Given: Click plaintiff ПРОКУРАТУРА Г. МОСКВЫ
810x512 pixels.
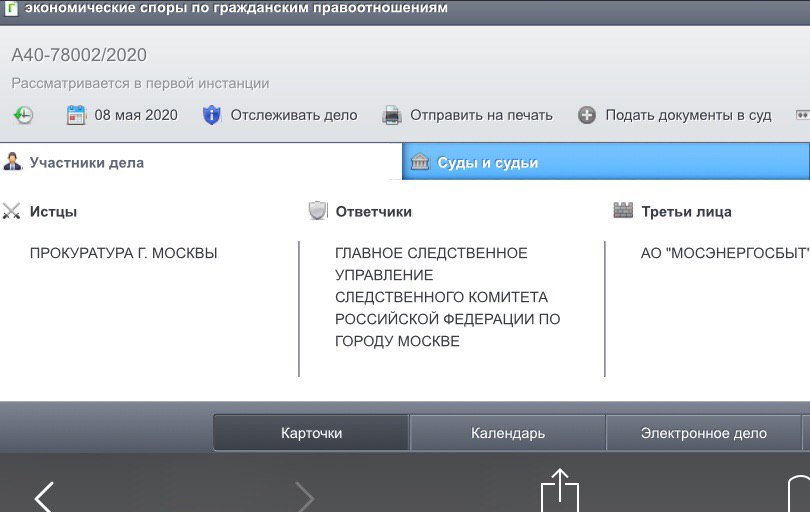Looking at the screenshot, I should [x=123, y=253].
